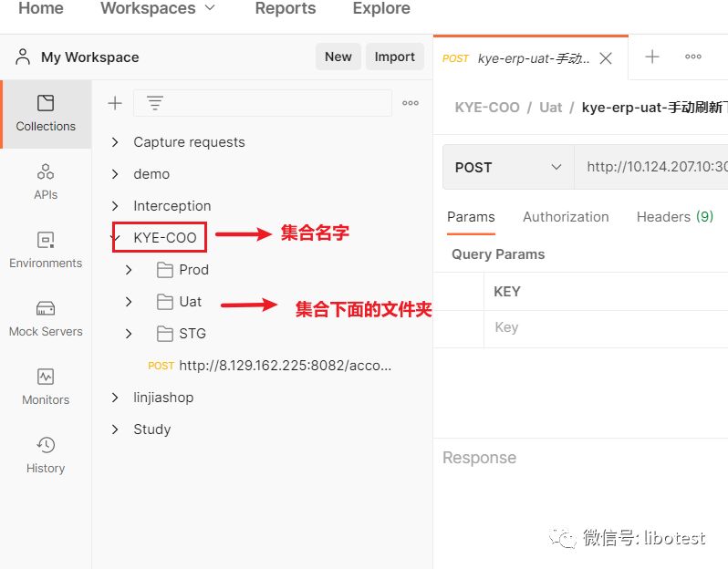The image size is (728, 569).
Task: Switch to the Authorization tab
Action: [x=566, y=217]
